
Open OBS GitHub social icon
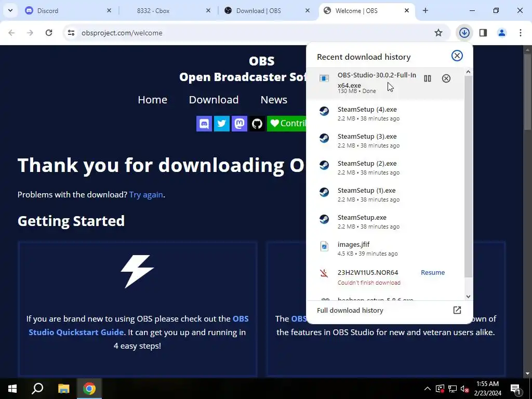coord(257,124)
